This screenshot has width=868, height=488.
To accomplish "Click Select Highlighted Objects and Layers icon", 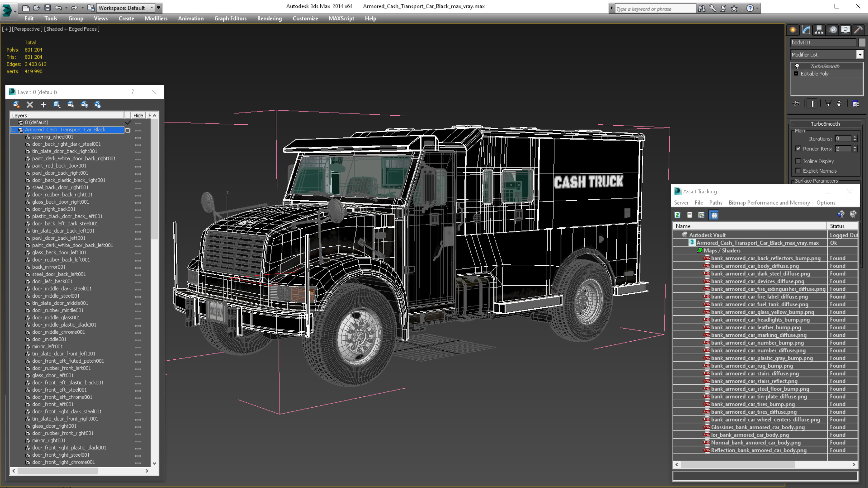I will (57, 105).
